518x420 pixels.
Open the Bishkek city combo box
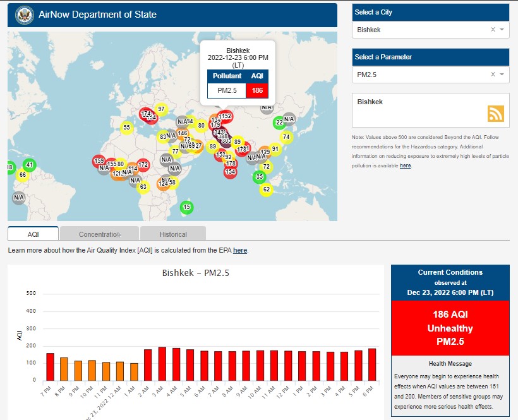[x=422, y=30]
